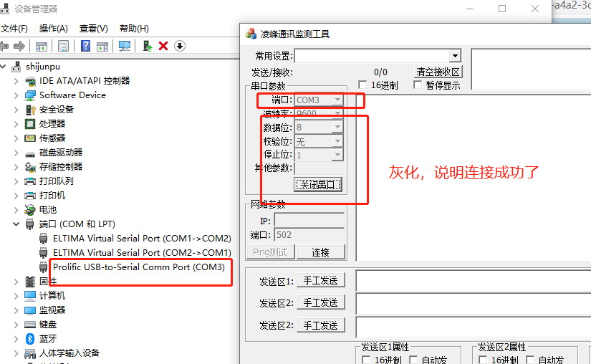The height and width of the screenshot is (364, 591).
Task: Toggle 16进制 checkbox under 发送区1属性
Action: [x=365, y=360]
